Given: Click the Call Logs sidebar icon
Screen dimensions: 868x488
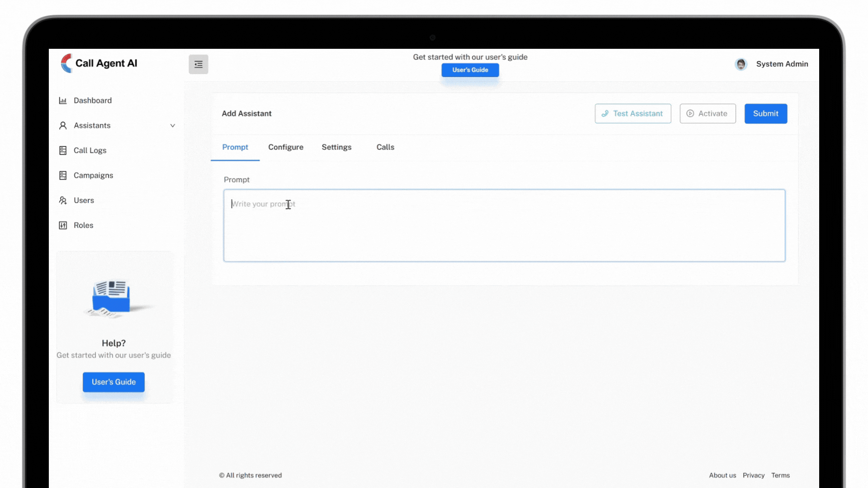Looking at the screenshot, I should click(x=63, y=150).
